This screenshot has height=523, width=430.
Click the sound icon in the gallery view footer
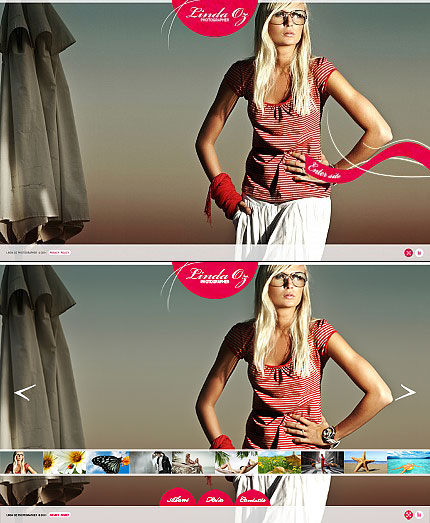pyautogui.click(x=419, y=515)
